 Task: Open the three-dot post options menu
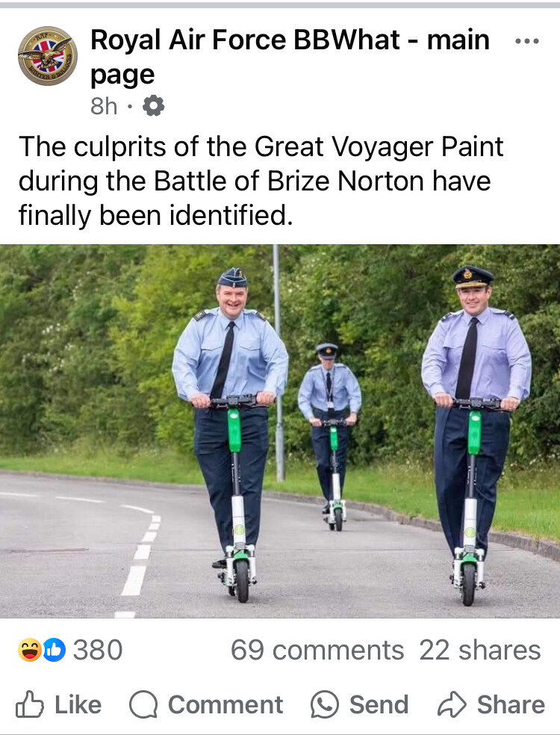(527, 41)
